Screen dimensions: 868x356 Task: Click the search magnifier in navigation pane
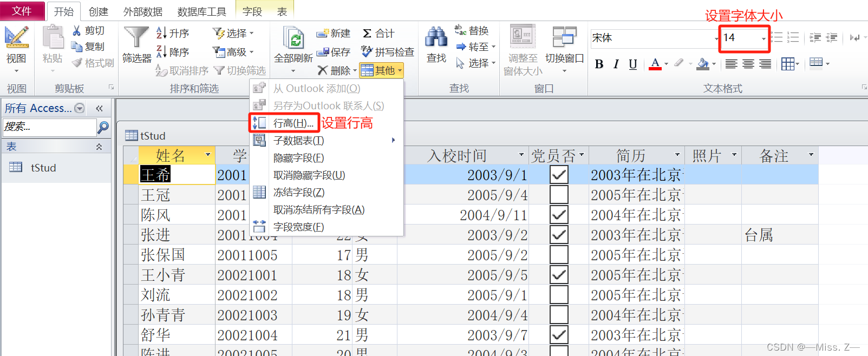click(103, 127)
